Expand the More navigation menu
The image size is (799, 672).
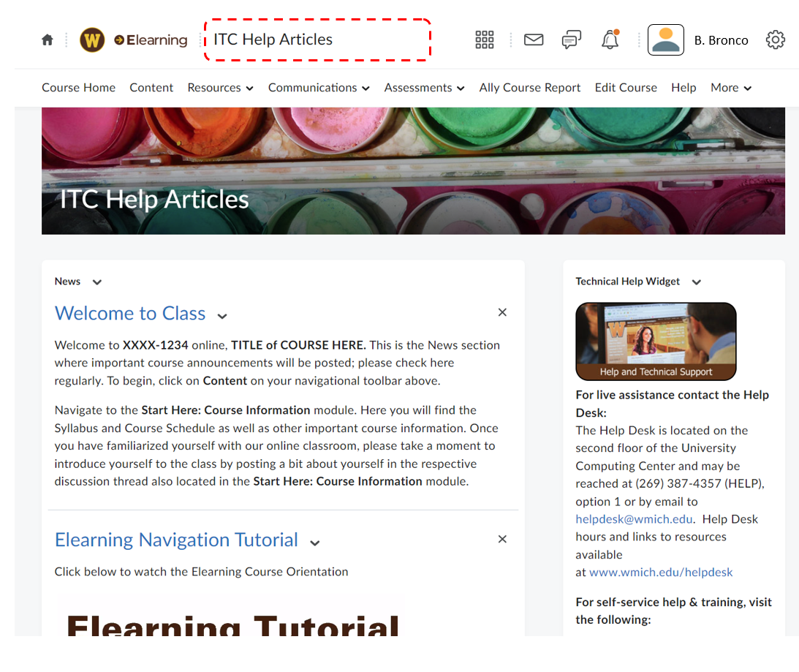tap(730, 88)
